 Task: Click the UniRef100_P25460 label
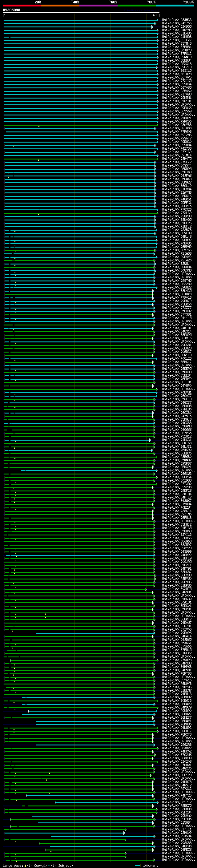click(x=177, y=91)
